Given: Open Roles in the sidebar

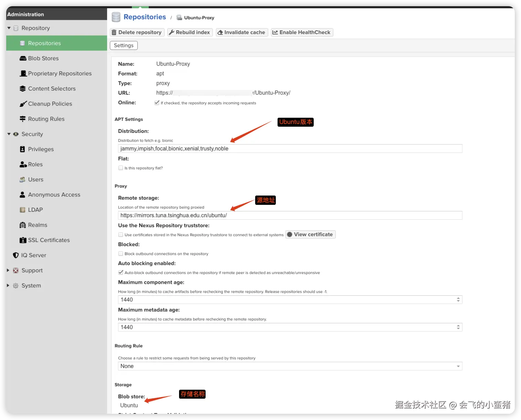Looking at the screenshot, I should pyautogui.click(x=56, y=164).
